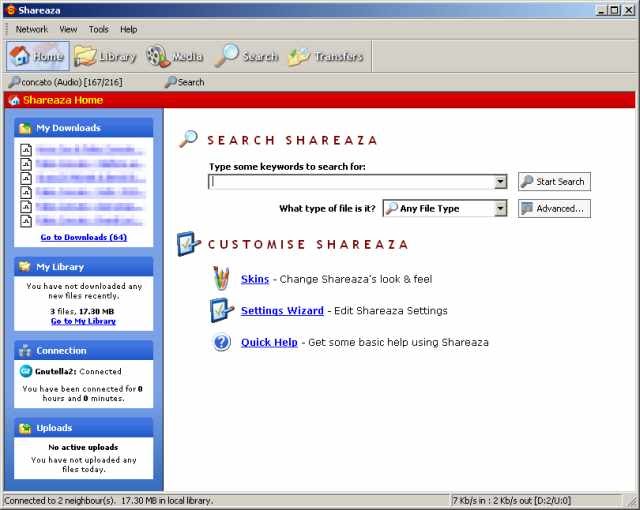
Task: Click the fifth download file icon
Action: pyautogui.click(x=26, y=207)
